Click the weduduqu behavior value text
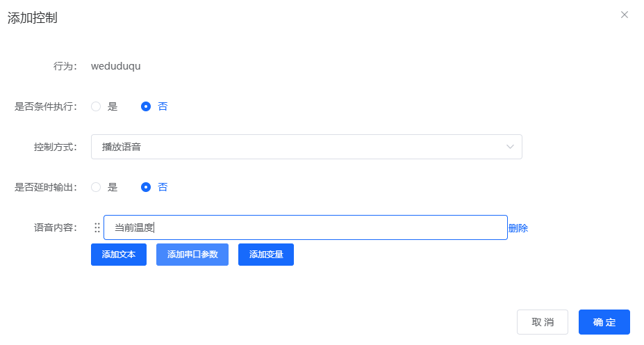This screenshot has width=644, height=345. coord(116,66)
